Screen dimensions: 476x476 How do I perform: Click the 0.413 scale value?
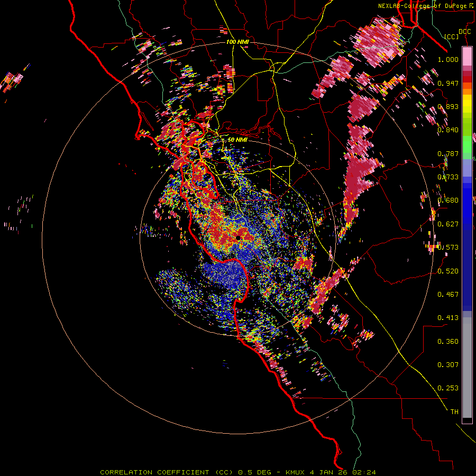click(x=448, y=318)
